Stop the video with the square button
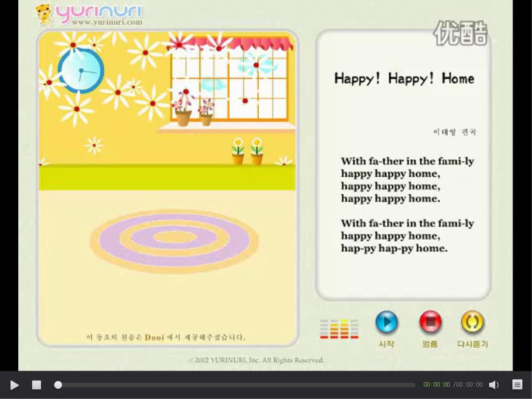532x399 pixels. 37,385
